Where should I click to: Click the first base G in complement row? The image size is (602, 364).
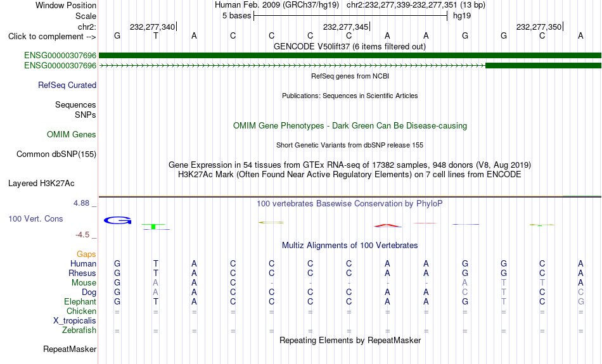point(117,35)
